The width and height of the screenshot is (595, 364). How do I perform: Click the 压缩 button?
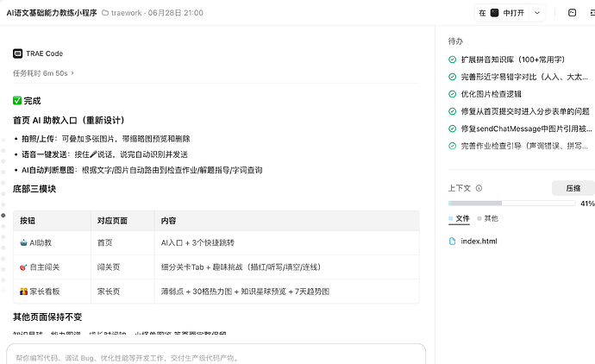(573, 188)
